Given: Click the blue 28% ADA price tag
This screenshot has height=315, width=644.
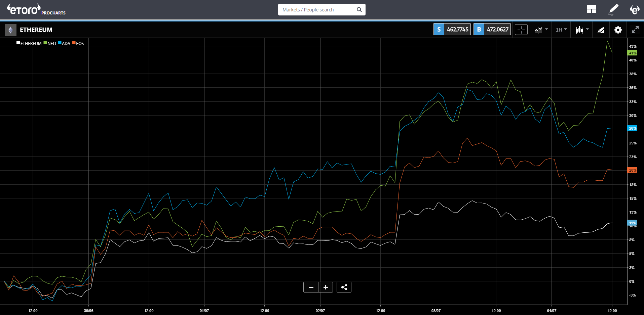Looking at the screenshot, I should (x=632, y=128).
